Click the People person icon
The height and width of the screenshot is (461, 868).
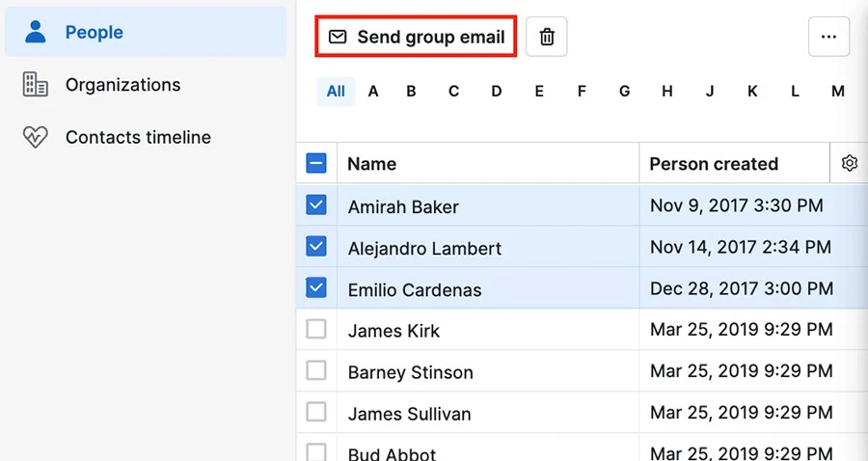(36, 32)
